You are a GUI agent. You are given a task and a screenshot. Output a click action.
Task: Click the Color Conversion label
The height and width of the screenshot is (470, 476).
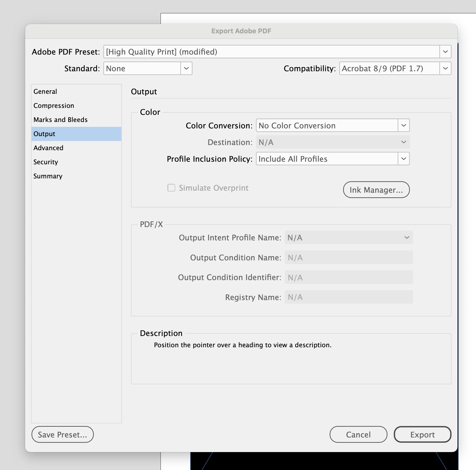pyautogui.click(x=219, y=126)
